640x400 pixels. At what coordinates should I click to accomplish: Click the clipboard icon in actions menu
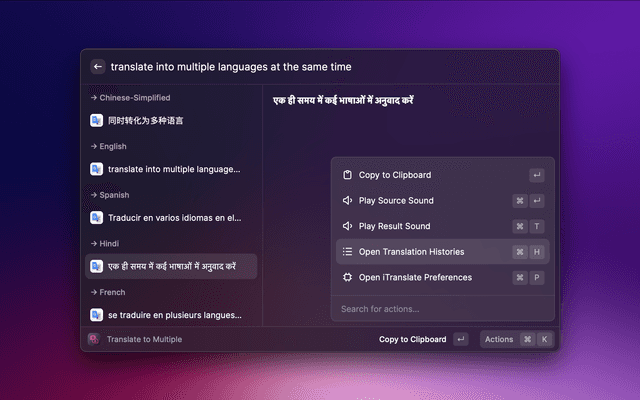348,175
